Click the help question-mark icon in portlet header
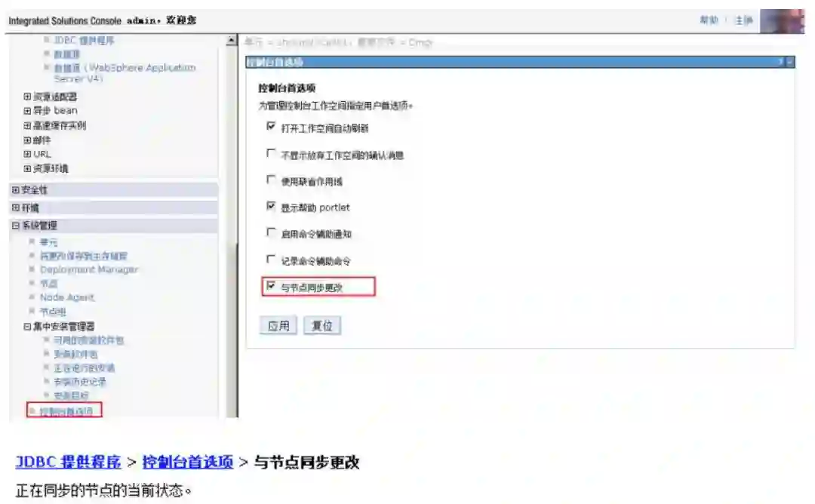 pyautogui.click(x=781, y=62)
